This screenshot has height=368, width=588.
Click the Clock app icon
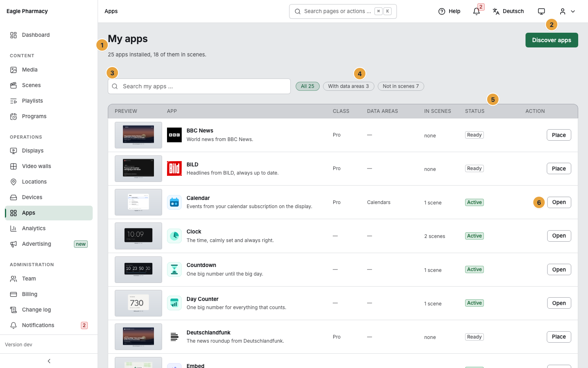(174, 236)
